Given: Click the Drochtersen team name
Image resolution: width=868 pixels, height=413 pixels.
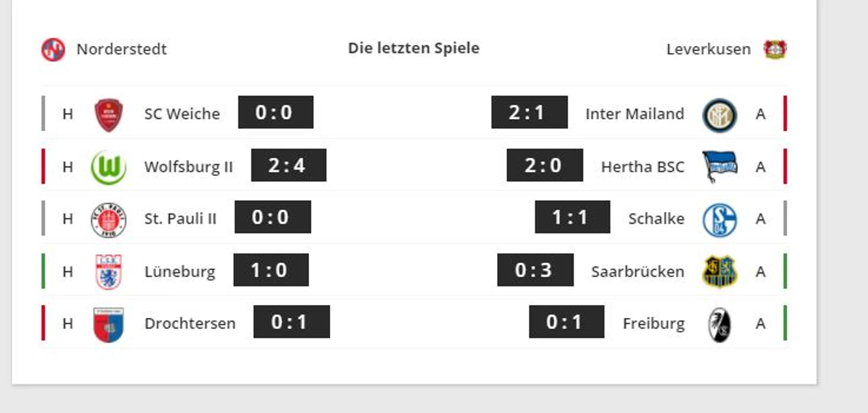Looking at the screenshot, I should pyautogui.click(x=190, y=323).
